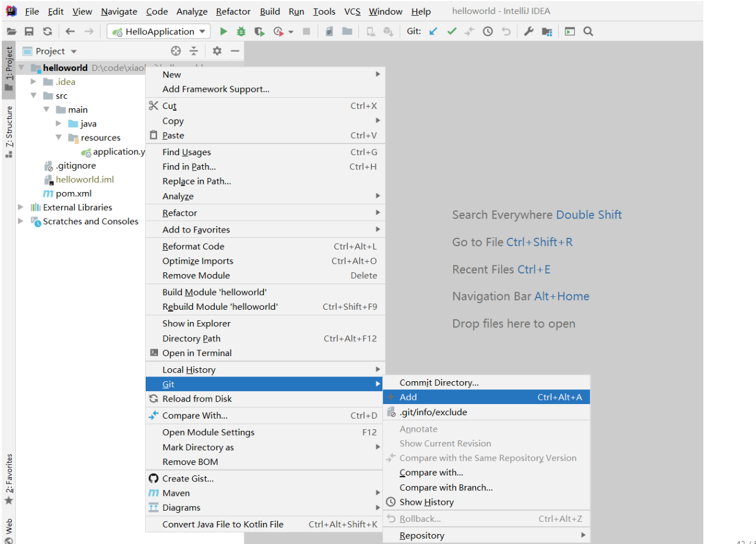This screenshot has height=544, width=756.
Task: Open the File menu
Action: 32,12
